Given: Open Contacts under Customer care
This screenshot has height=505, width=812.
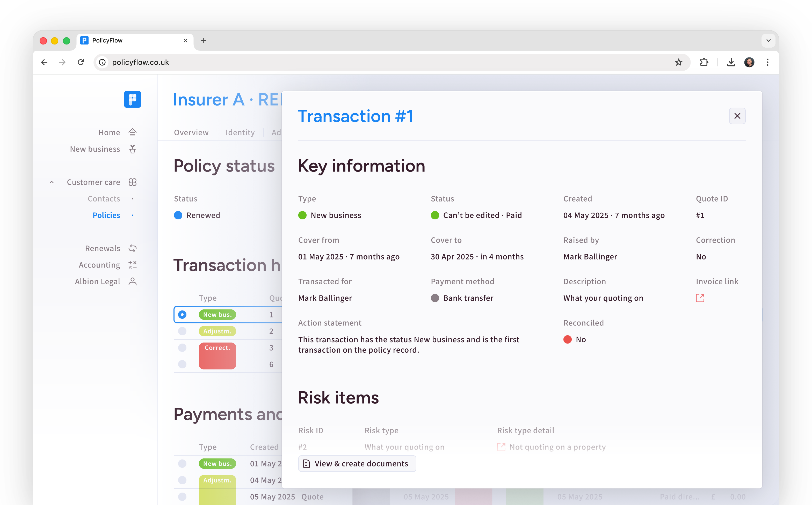Looking at the screenshot, I should tap(104, 199).
